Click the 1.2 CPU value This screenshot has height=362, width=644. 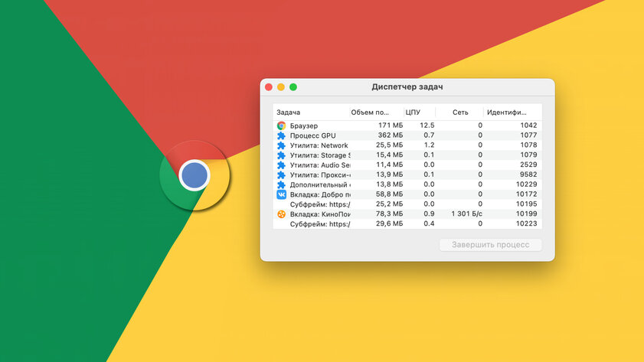tap(429, 145)
